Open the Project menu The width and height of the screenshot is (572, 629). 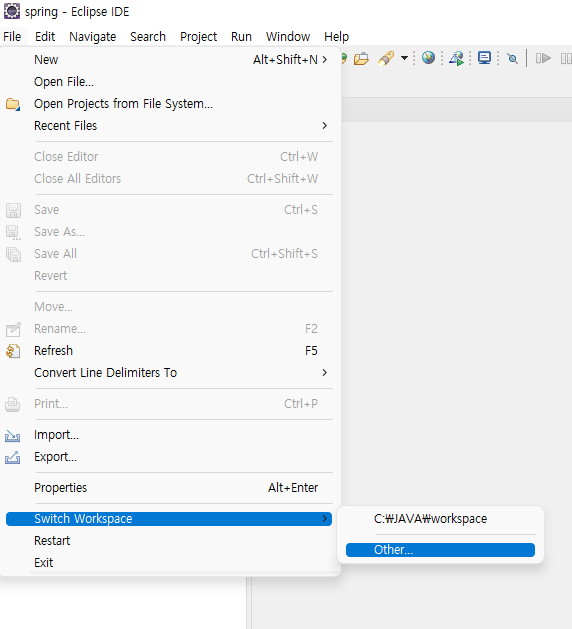click(198, 37)
